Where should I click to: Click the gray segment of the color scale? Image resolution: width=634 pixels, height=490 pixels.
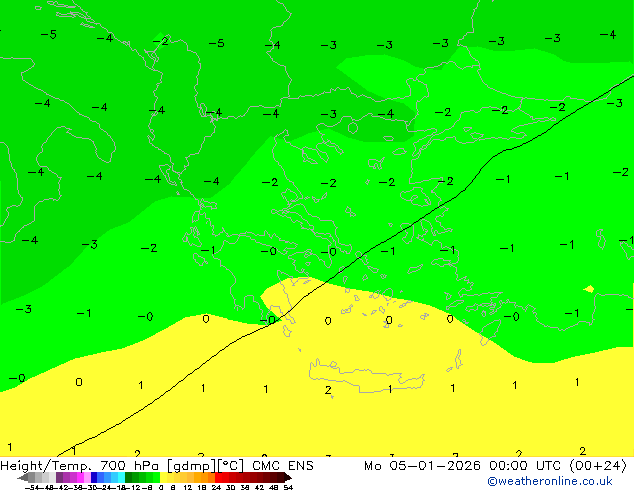pyautogui.click(x=32, y=477)
